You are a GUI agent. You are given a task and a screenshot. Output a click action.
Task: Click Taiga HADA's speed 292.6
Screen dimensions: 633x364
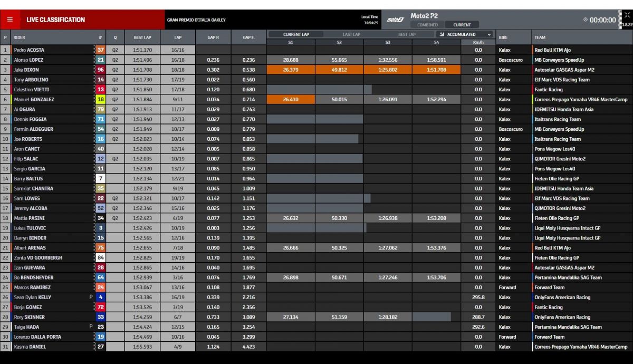click(478, 327)
